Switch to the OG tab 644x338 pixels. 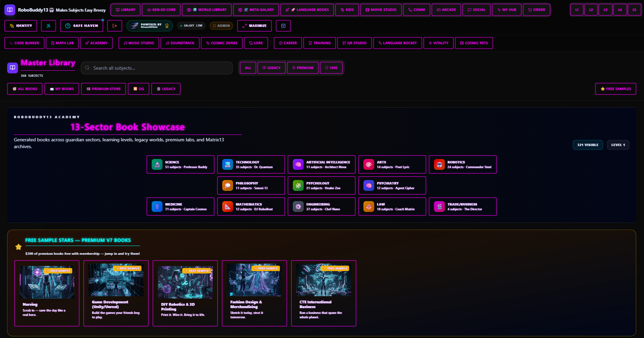[x=138, y=89]
